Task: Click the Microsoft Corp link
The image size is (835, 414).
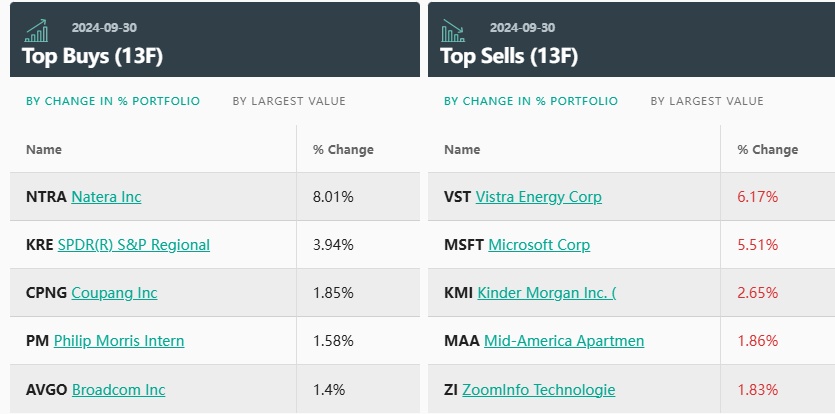Action: click(x=539, y=245)
